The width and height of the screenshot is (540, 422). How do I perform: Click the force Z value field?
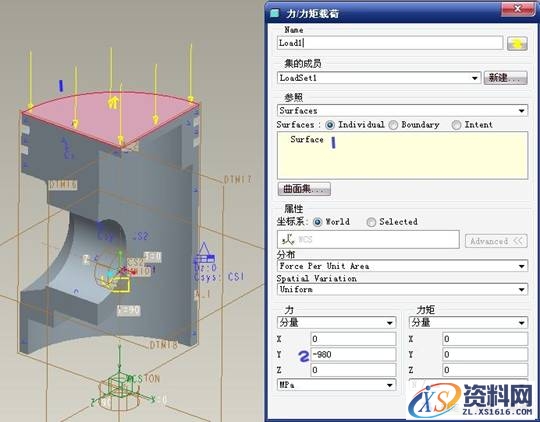click(353, 370)
